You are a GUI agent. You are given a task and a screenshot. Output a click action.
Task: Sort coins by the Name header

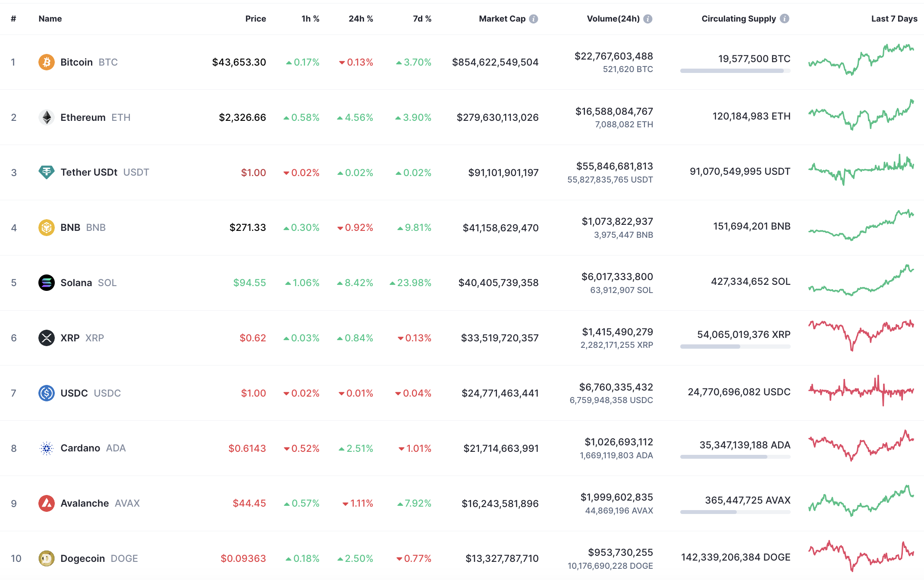coord(50,19)
